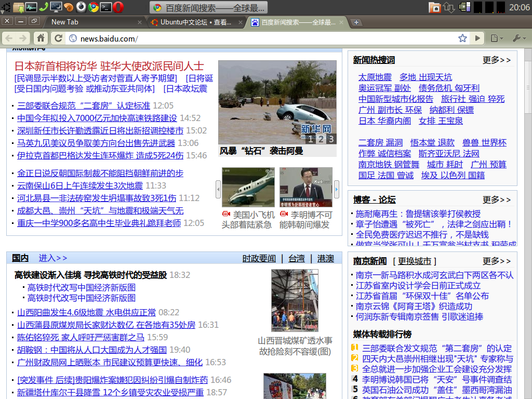This screenshot has height=399, width=532.
Task: Click the Go arrow beside the address bar
Action: tap(477, 38)
